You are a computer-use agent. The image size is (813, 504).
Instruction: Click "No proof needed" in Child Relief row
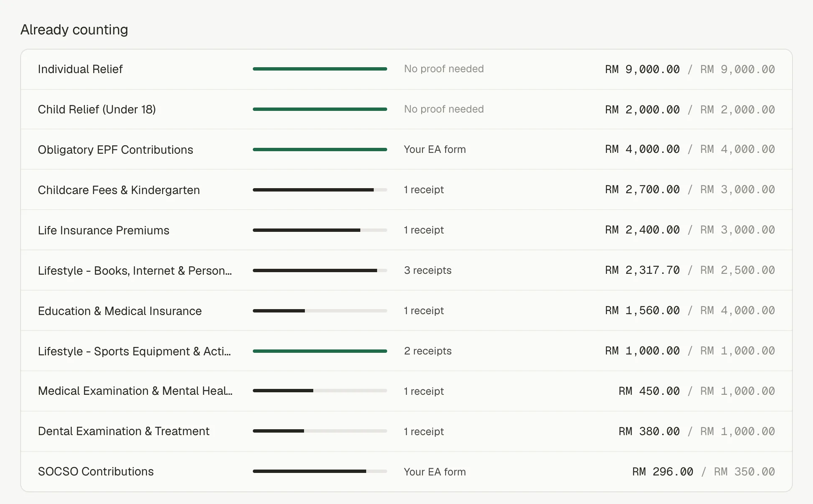(444, 109)
